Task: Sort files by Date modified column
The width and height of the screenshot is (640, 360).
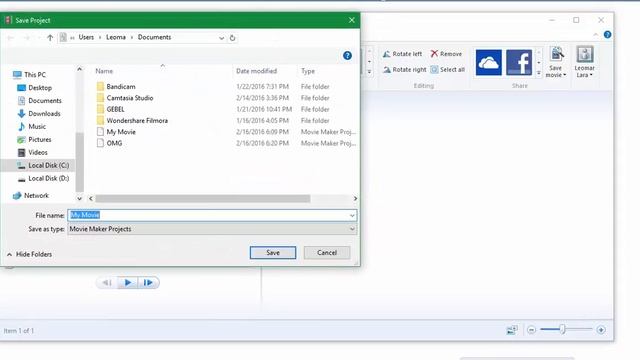Action: coord(256,71)
